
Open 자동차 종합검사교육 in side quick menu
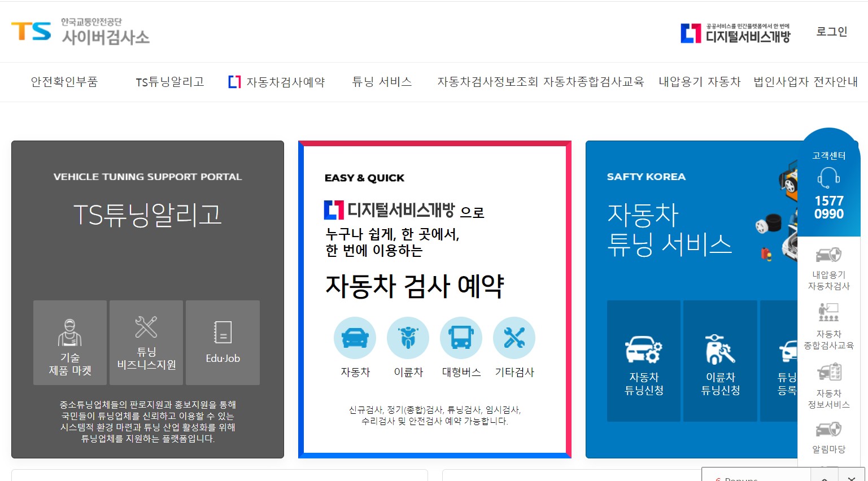828,326
